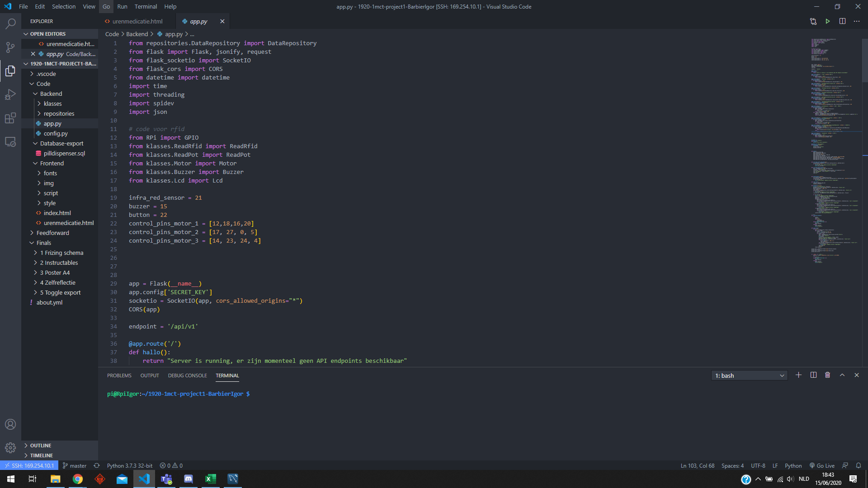This screenshot has width=868, height=488.
Task: Open index.html file
Action: click(60, 213)
